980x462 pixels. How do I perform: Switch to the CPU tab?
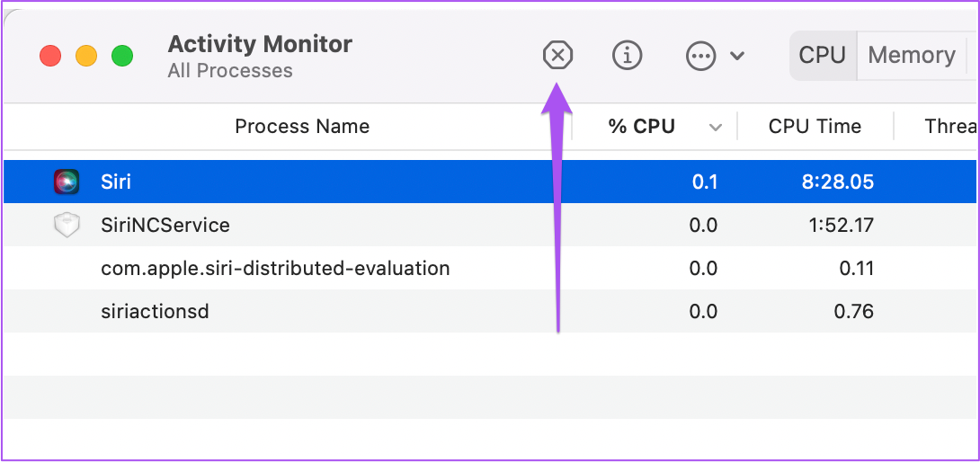click(822, 56)
